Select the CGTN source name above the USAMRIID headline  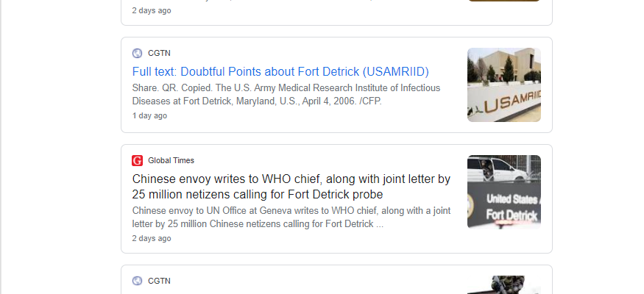click(x=160, y=54)
